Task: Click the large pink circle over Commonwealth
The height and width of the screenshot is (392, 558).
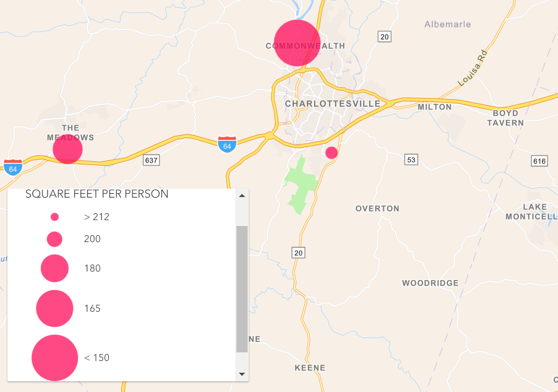Action: [x=297, y=43]
